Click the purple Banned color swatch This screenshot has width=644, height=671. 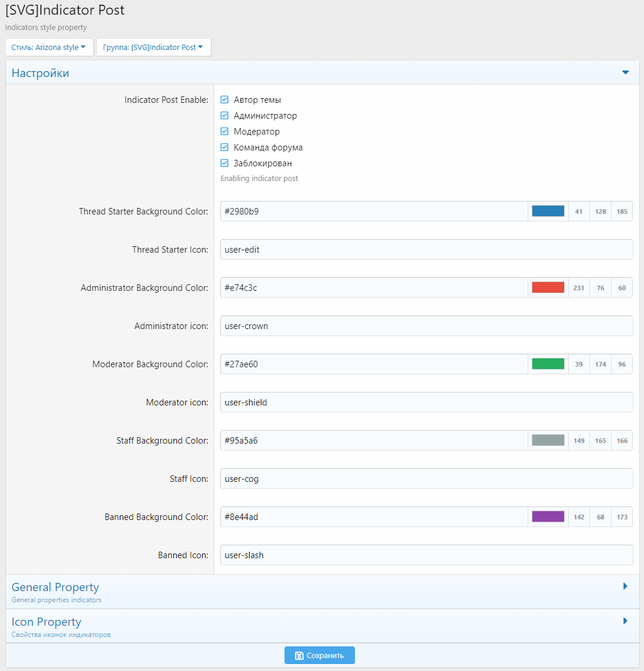548,517
